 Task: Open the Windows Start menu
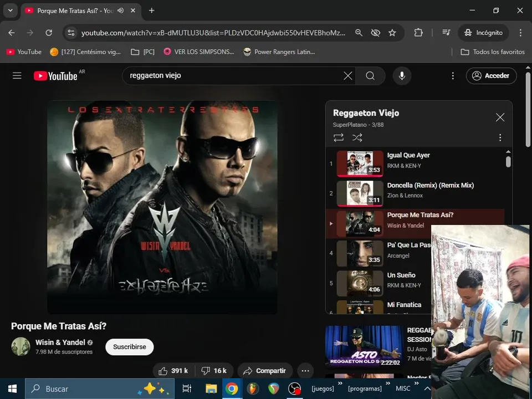12,389
